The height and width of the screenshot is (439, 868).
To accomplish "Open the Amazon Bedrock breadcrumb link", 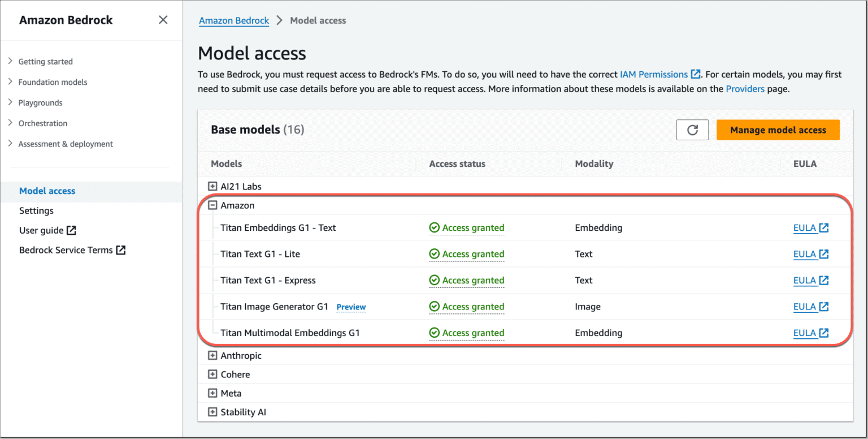I will coord(234,20).
